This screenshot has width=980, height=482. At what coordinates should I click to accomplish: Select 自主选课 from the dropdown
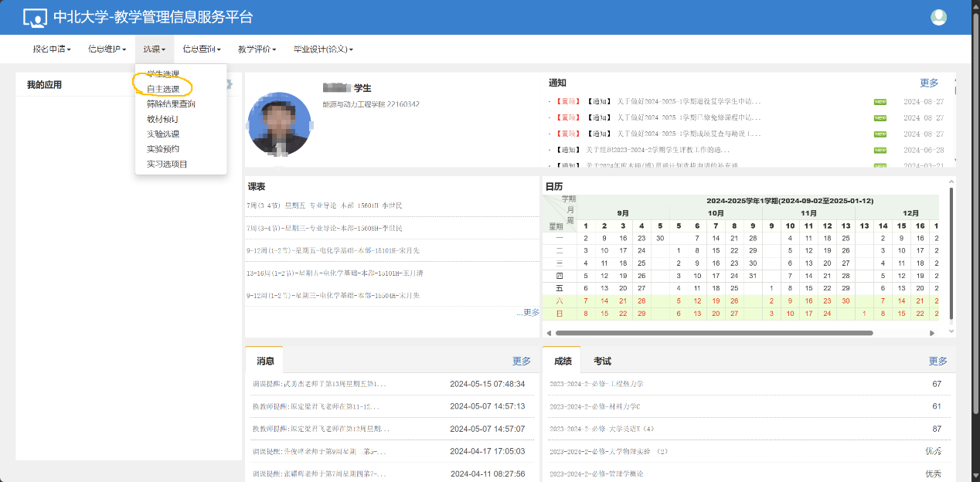[163, 90]
